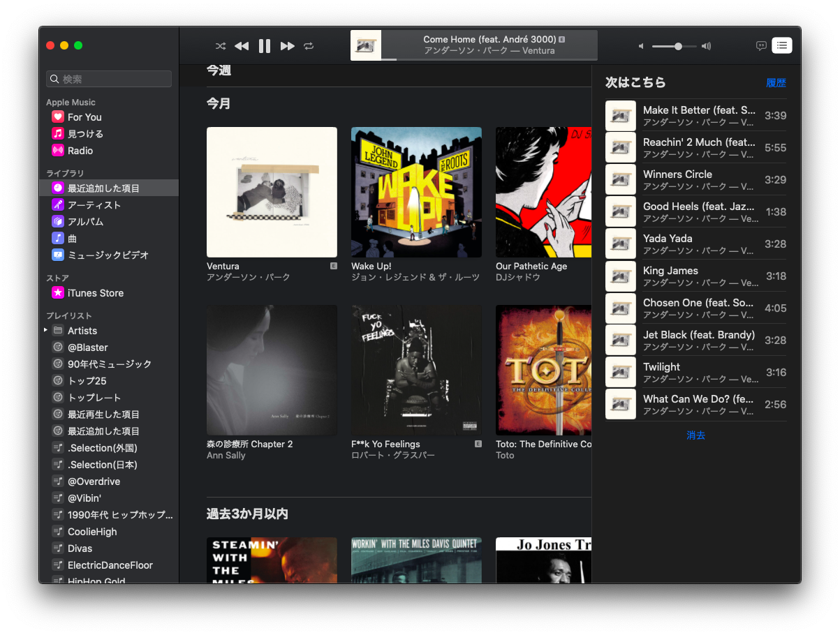Screen dimensions: 840x635
Task: Play Jet Black in queue
Action: pos(695,341)
